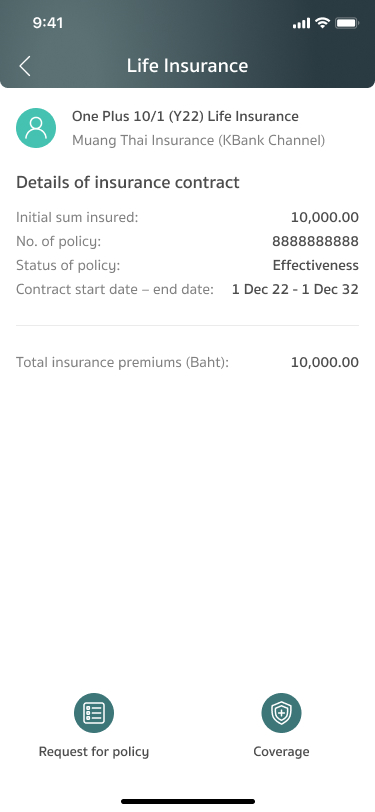The height and width of the screenshot is (812, 375).
Task: Tap the teal profile avatar icon
Action: point(36,128)
